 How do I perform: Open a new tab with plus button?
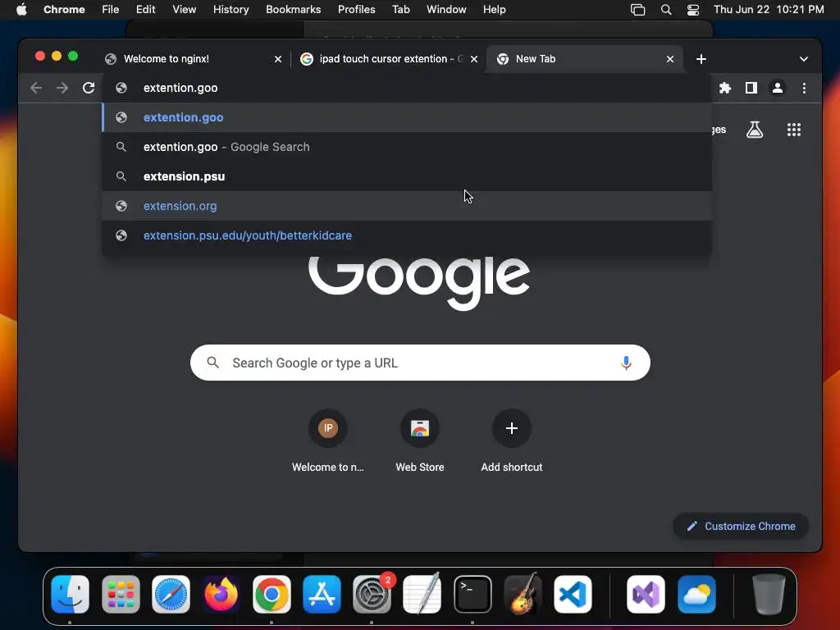pos(701,59)
